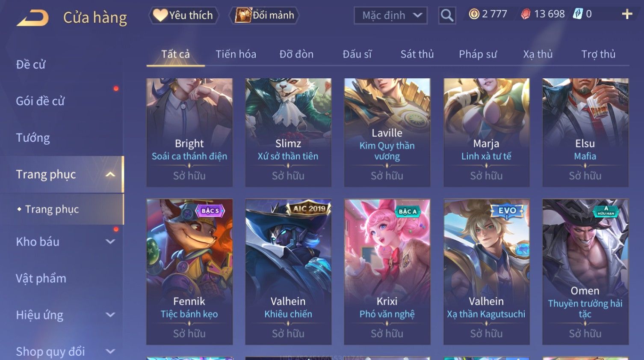This screenshot has width=644, height=360.
Task: Switch to the Sát thủ tab
Action: click(417, 54)
